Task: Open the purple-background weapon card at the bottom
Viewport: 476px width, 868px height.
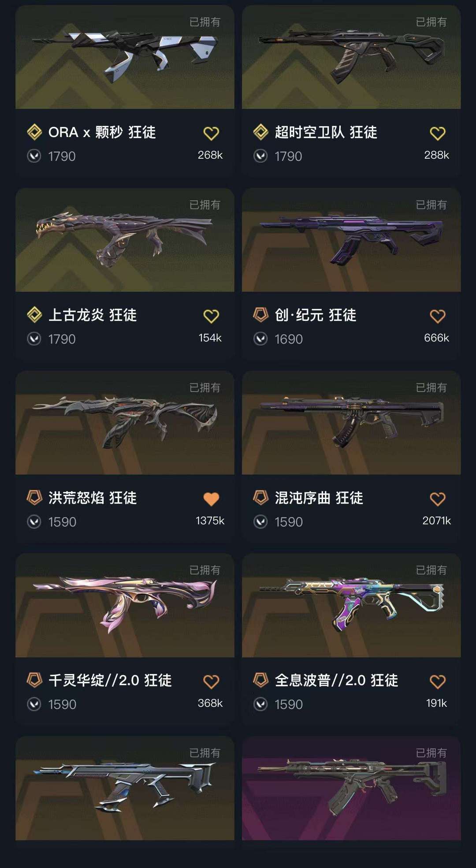Action: 351,788
